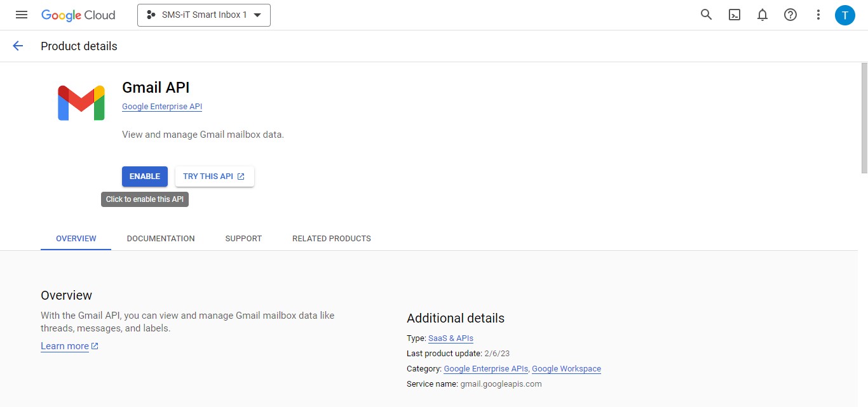Open the main navigation hamburger menu
The height and width of the screenshot is (407, 868).
22,15
